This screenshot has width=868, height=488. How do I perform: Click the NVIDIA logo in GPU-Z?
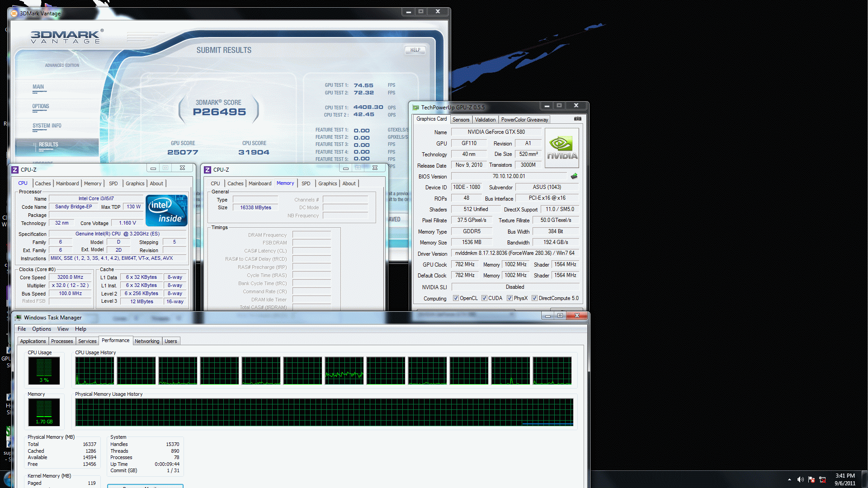point(562,148)
